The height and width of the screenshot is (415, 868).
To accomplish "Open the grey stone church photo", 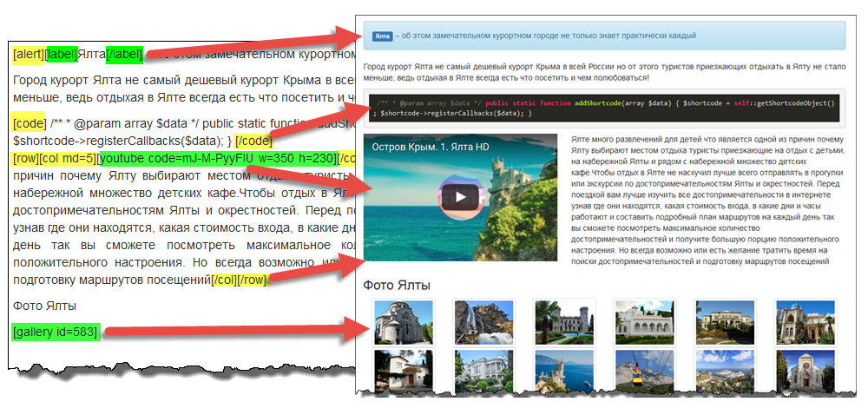I will [806, 371].
